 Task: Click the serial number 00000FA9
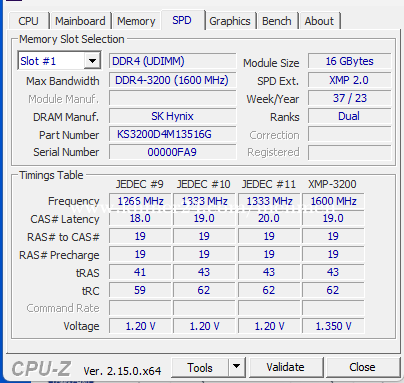click(172, 152)
